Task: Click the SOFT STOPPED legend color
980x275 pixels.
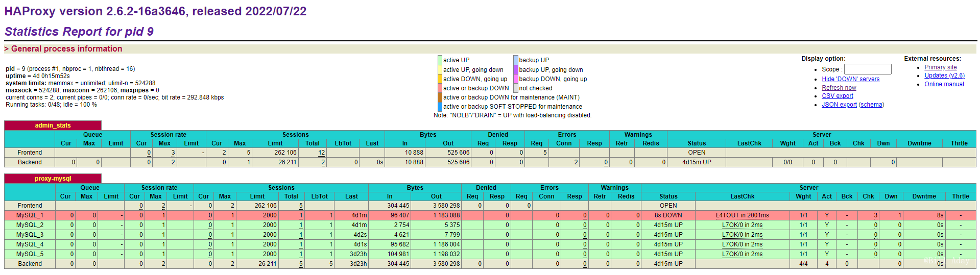Action: point(440,107)
